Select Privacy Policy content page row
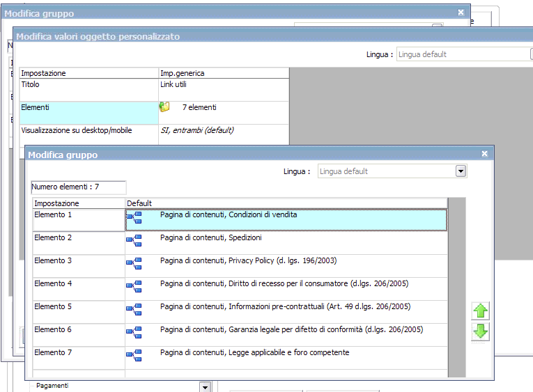533x392 pixels. click(248, 261)
